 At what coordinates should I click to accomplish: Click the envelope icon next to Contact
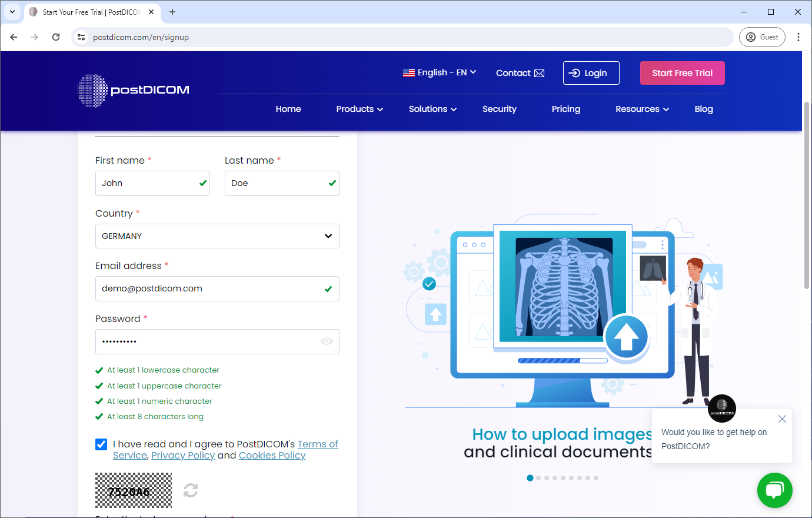click(x=539, y=72)
